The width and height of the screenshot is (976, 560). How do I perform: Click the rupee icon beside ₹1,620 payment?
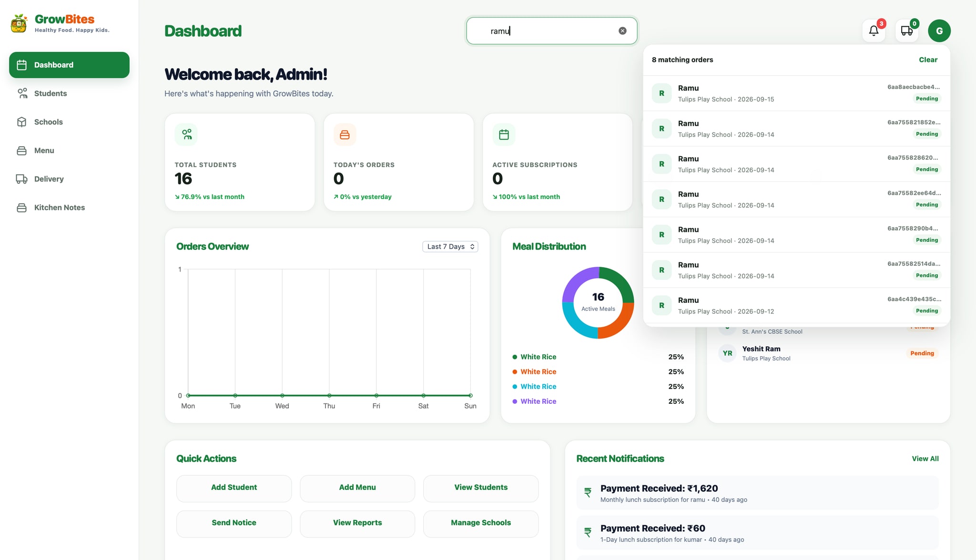588,493
